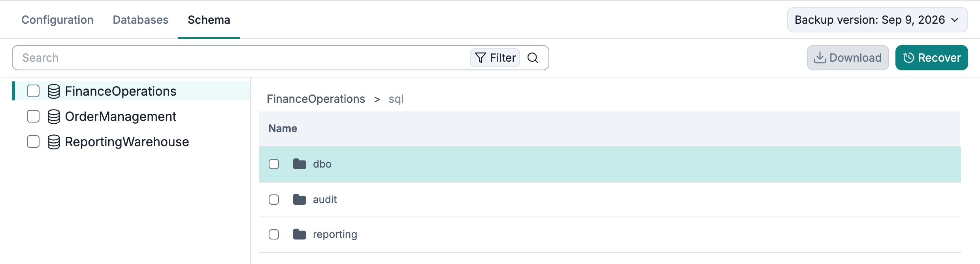
Task: Click the FinanceOperations database icon
Action: [54, 91]
